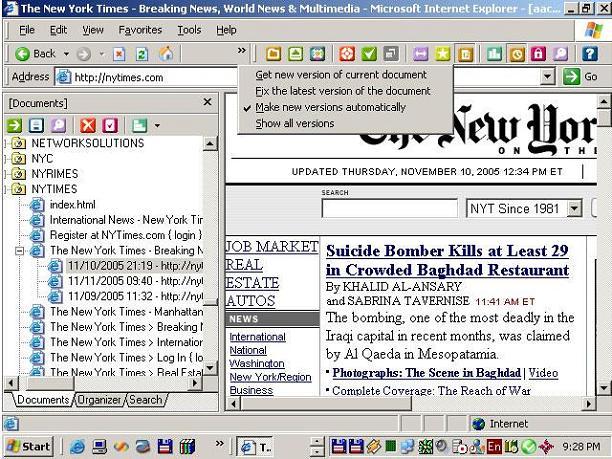Viewport: 612px width, 459px height.
Task: Open the Favorites menu
Action: pyautogui.click(x=140, y=30)
